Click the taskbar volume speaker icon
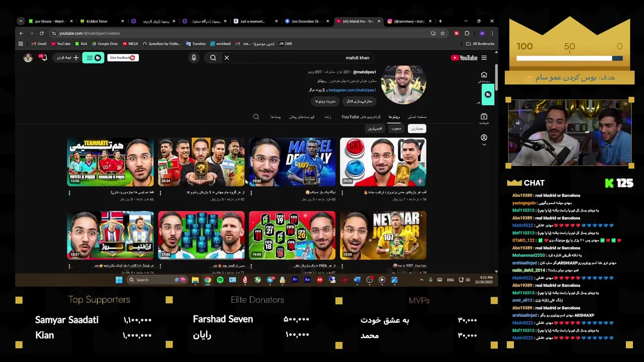Image resolution: width=644 pixels, height=362 pixels. pos(468,280)
